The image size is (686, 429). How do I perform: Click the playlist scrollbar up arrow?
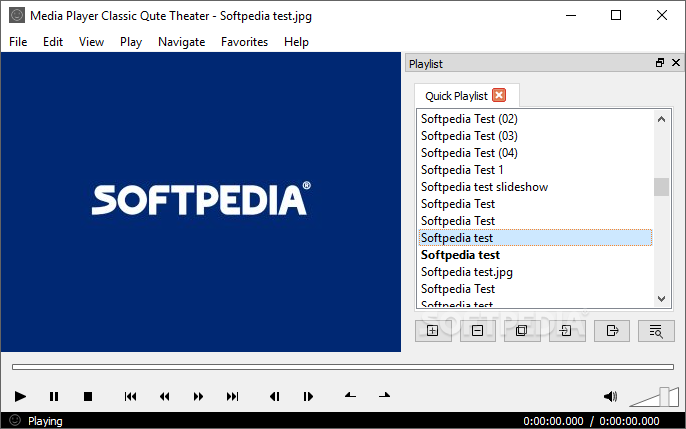[662, 119]
